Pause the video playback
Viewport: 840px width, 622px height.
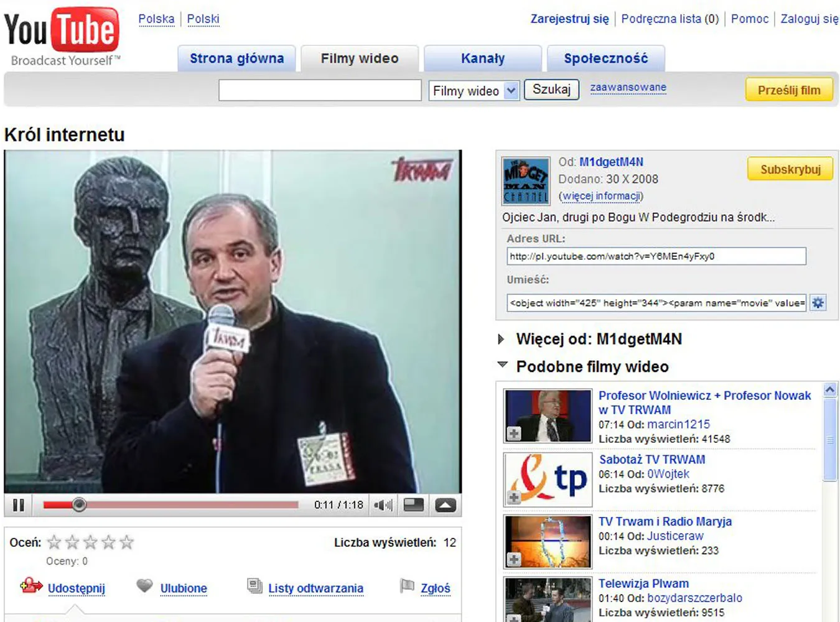coord(19,505)
